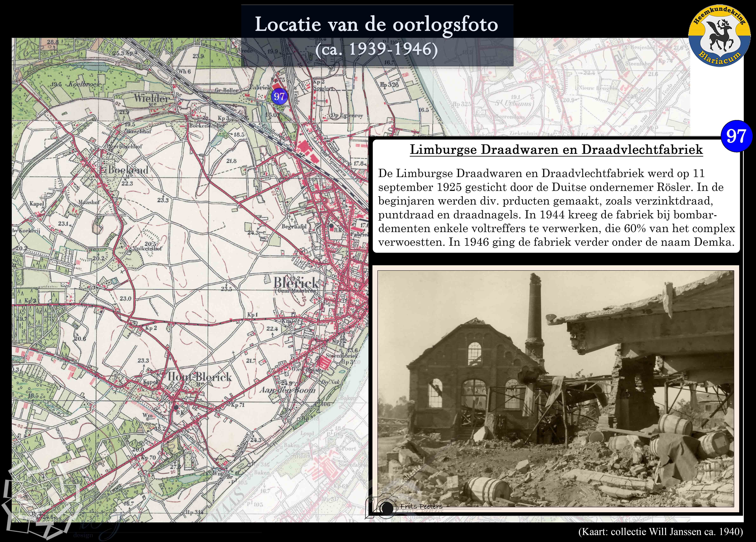Click the Koelbroek label on the map

click(84, 84)
